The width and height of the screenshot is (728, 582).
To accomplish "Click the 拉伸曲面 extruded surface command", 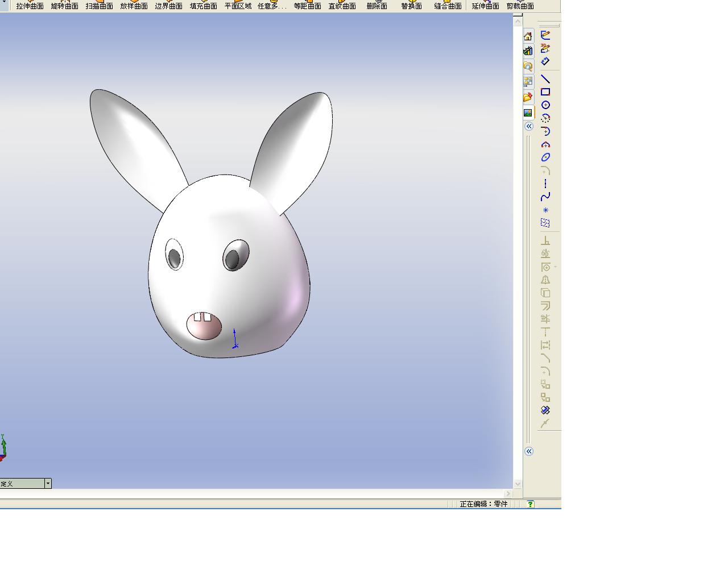I will [x=30, y=6].
